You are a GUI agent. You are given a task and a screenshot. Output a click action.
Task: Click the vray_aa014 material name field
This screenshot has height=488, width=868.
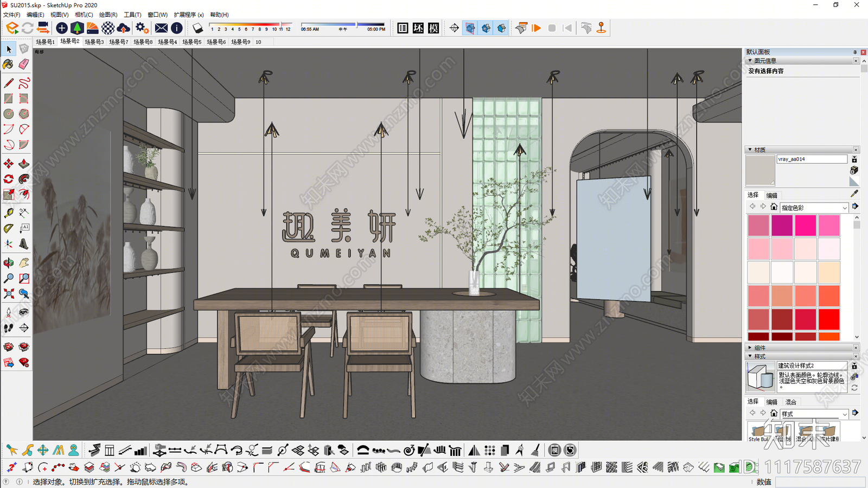[812, 159]
